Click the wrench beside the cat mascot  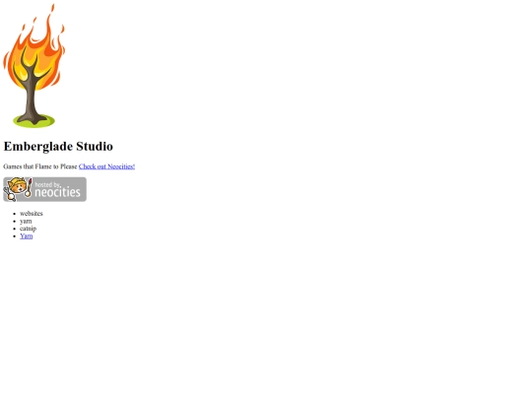tap(9, 194)
